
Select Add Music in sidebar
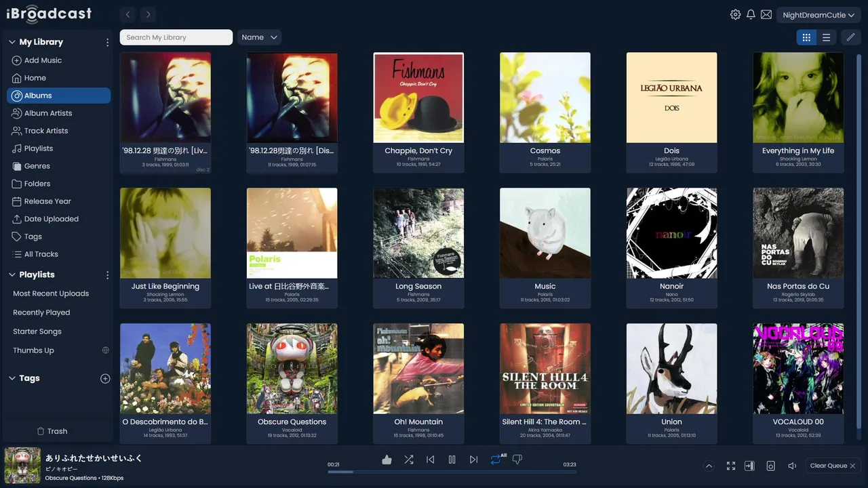(x=58, y=60)
